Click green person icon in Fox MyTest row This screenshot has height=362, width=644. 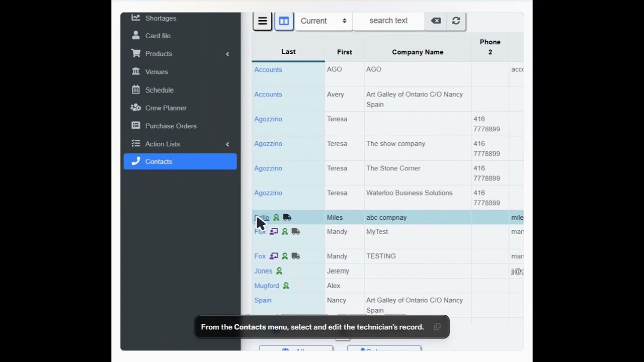[285, 232]
